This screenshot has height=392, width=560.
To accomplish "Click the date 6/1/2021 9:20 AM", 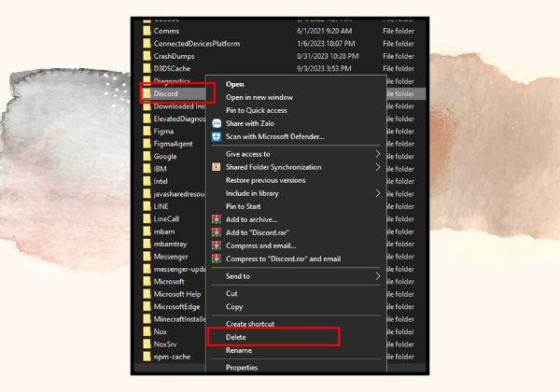I will 324,31.
